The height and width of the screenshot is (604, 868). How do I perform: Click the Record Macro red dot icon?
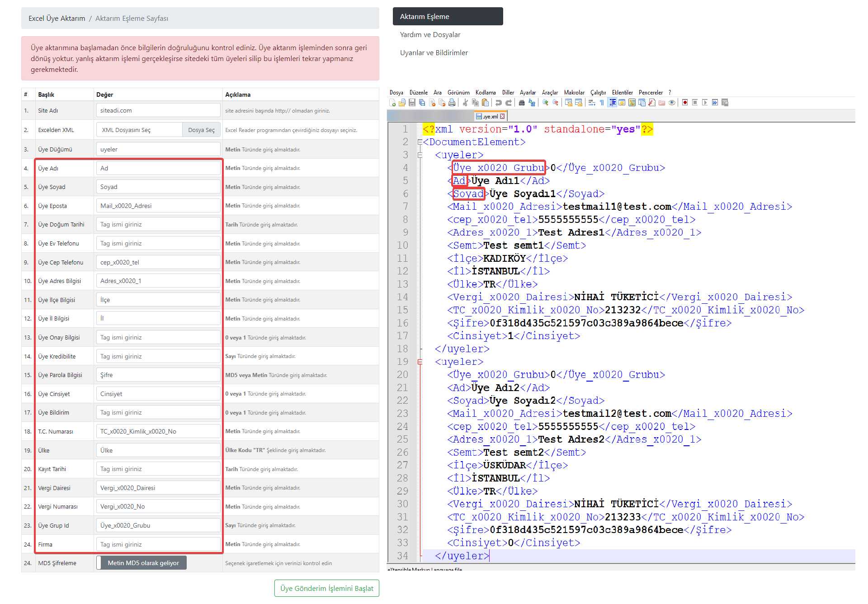coord(685,103)
